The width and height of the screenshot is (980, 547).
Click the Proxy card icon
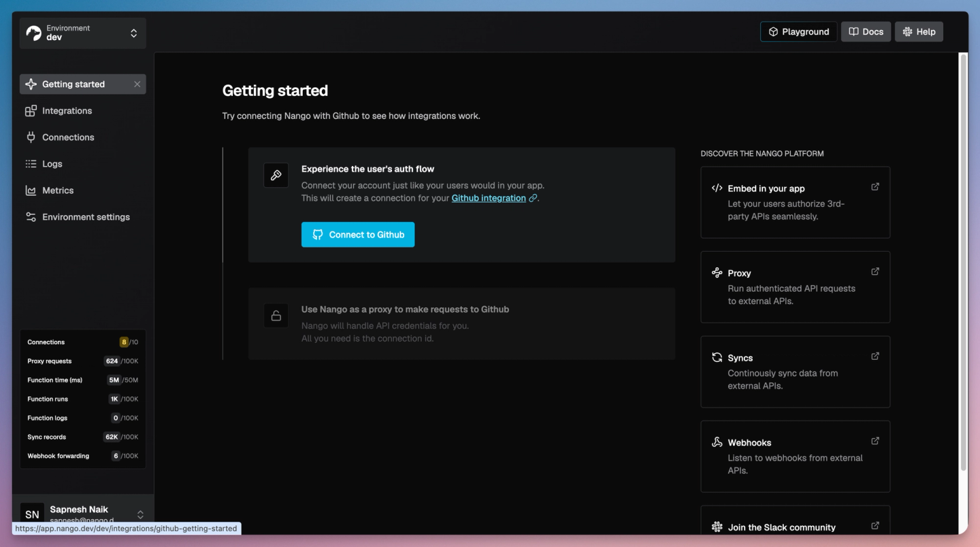pos(717,273)
